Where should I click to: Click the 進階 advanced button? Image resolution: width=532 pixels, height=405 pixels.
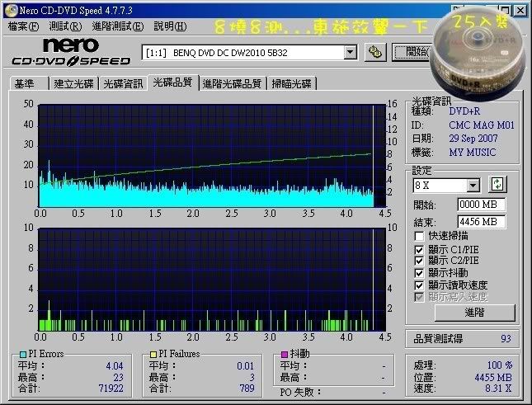pos(474,313)
